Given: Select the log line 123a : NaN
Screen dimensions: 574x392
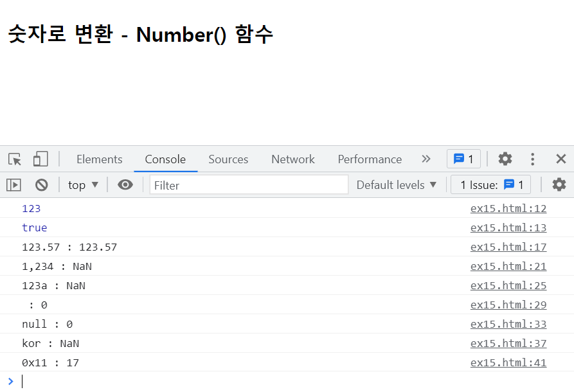Looking at the screenshot, I should point(53,285).
